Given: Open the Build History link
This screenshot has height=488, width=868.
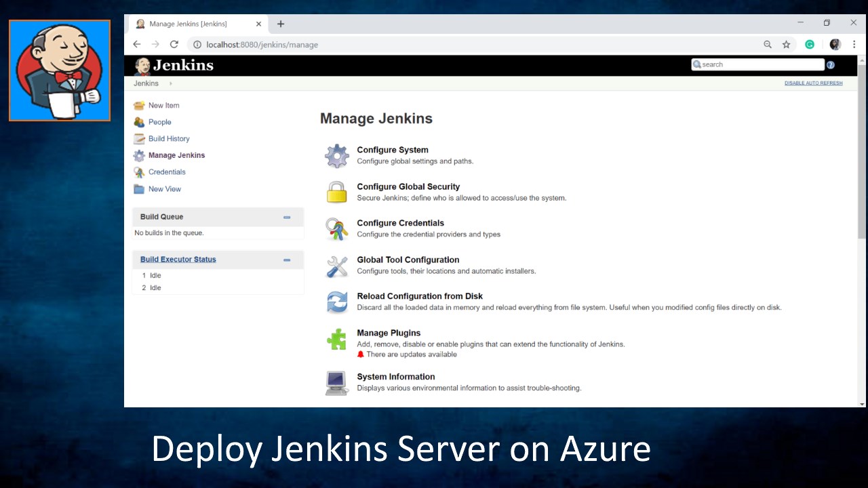Looking at the screenshot, I should [169, 139].
